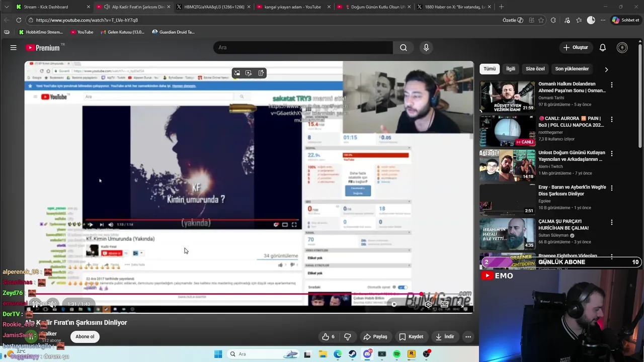Open Steam from the taskbar
Screen dimensions: 644x362
pos(352,354)
